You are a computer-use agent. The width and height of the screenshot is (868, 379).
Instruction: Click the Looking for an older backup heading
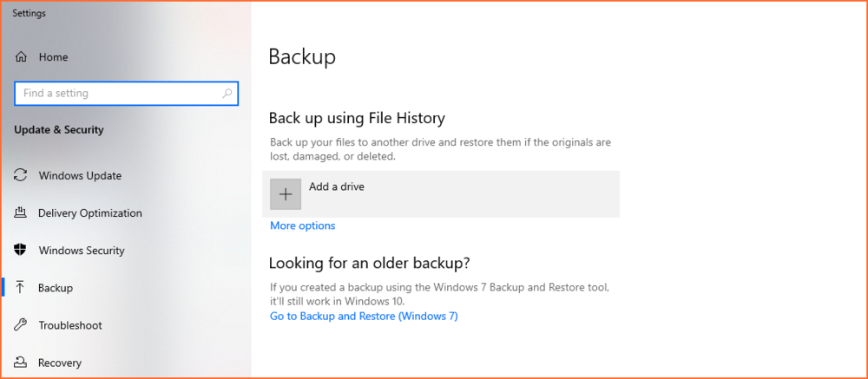[x=369, y=263]
